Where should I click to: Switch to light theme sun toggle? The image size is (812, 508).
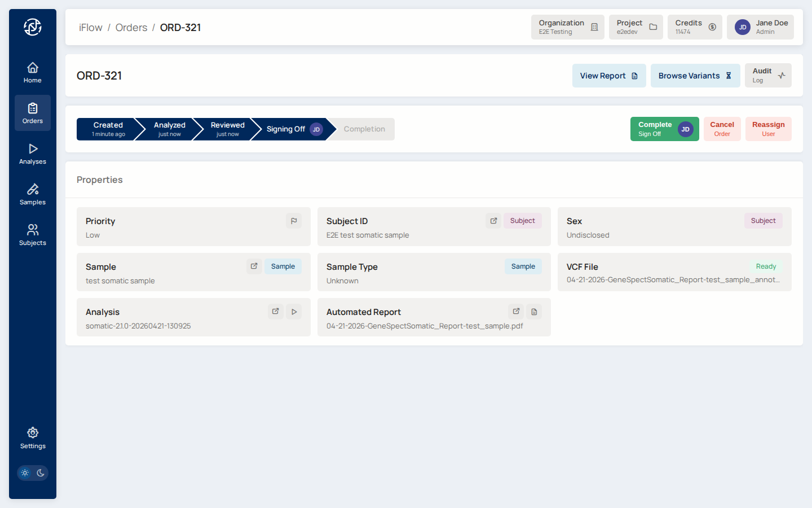pos(25,473)
